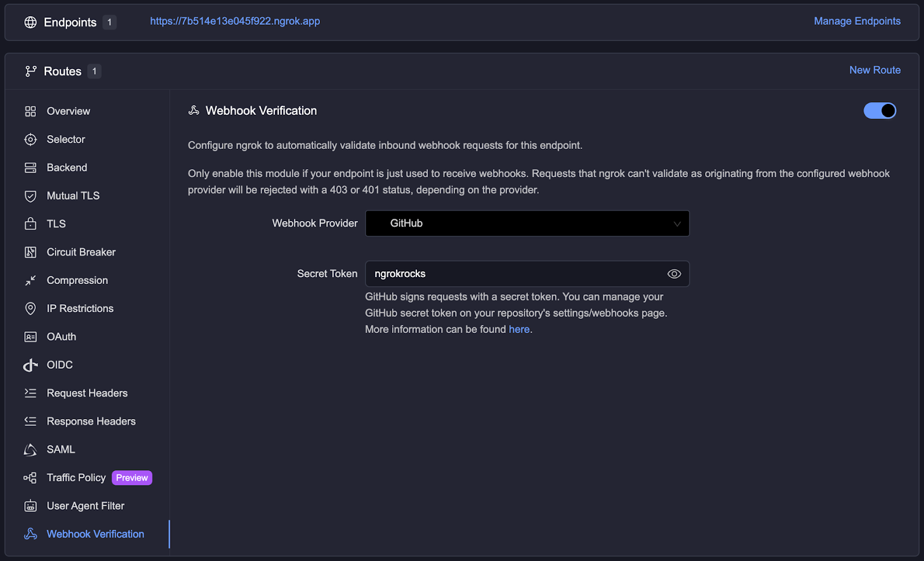
Task: Click the User Agent Filter robot icon
Action: point(31,506)
